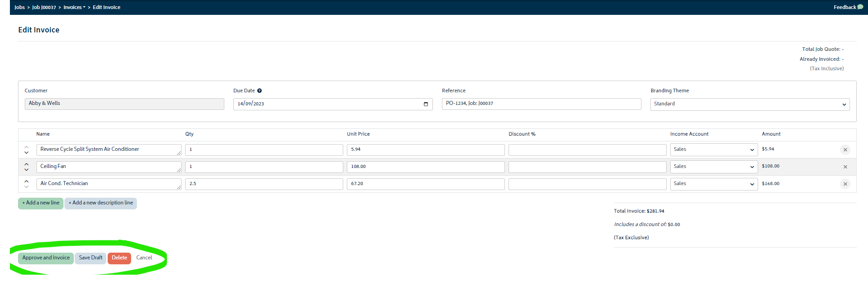Screen dimensions: 868x281
Task: Move the Reverse Cycle line down
Action: click(27, 153)
